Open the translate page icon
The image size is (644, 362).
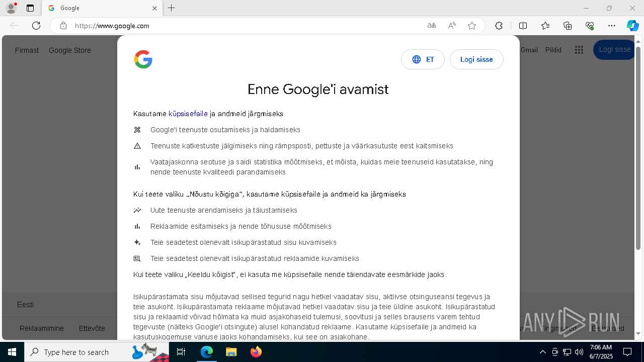coord(432,26)
